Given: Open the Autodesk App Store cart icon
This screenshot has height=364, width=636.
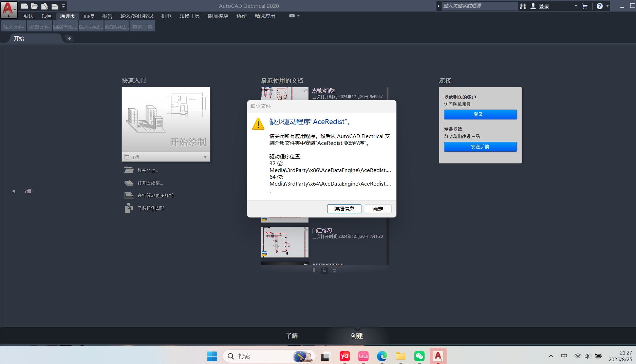Looking at the screenshot, I should click(585, 6).
